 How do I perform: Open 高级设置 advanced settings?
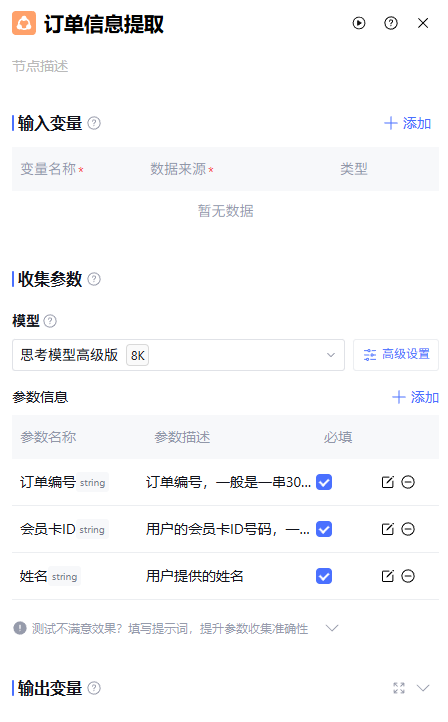(x=396, y=355)
